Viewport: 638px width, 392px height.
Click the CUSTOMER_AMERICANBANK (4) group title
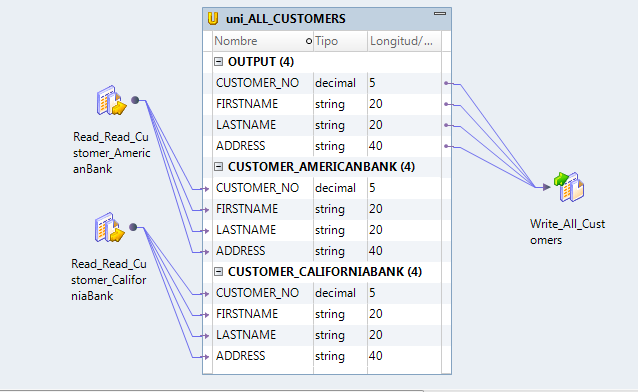pyautogui.click(x=321, y=167)
